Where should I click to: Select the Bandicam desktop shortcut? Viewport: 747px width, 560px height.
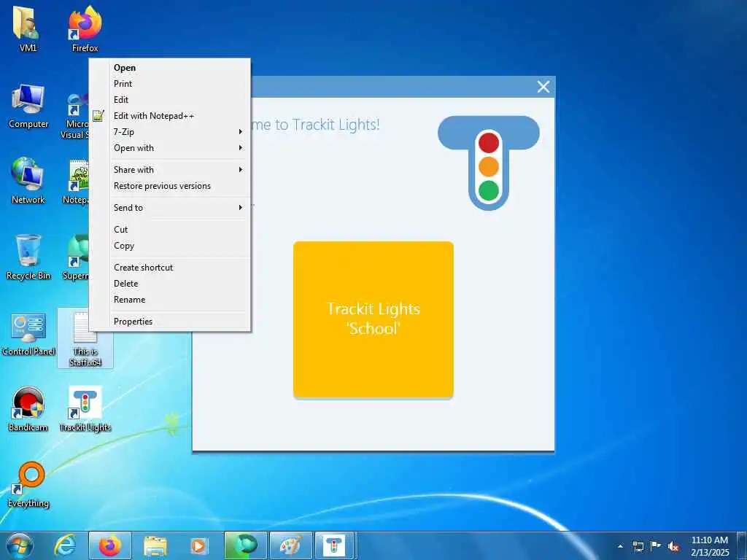tap(28, 408)
